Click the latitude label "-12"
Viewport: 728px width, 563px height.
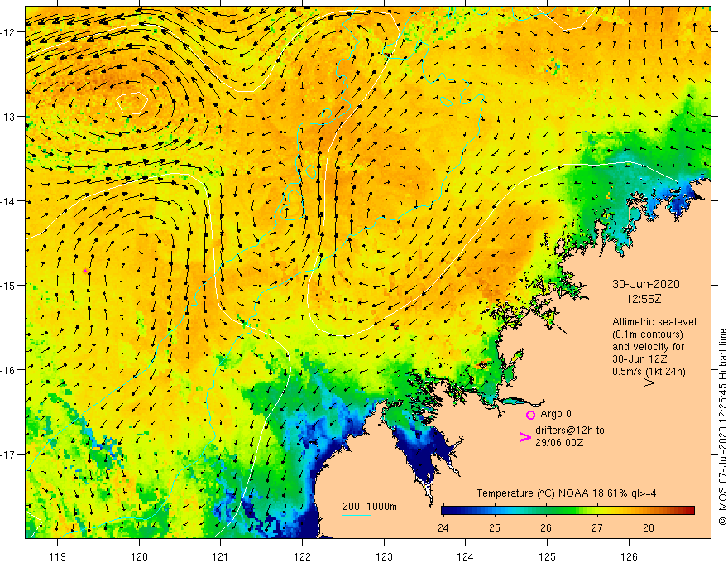[9, 32]
